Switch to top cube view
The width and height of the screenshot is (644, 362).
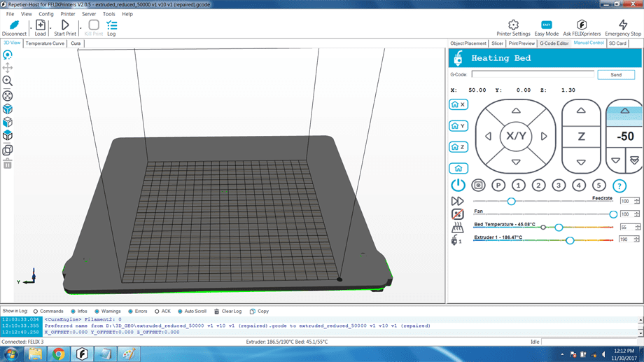[x=8, y=136]
